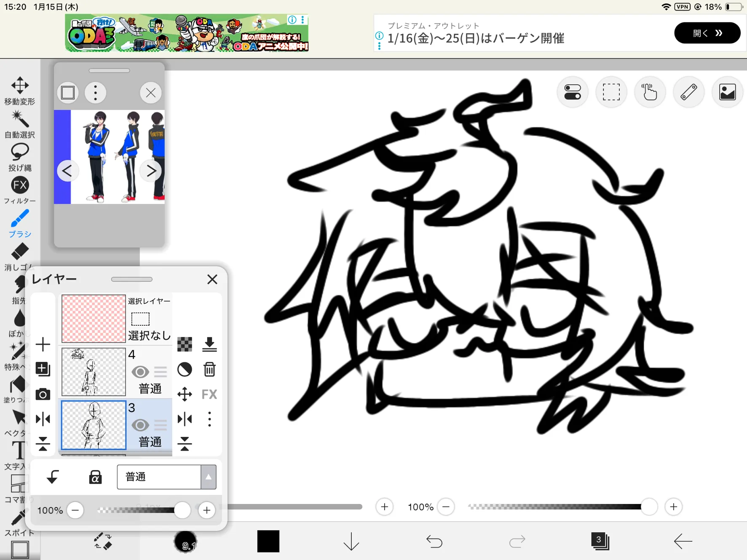Click the battery indicator in status bar
Screen dimensions: 747x560
(x=734, y=7)
